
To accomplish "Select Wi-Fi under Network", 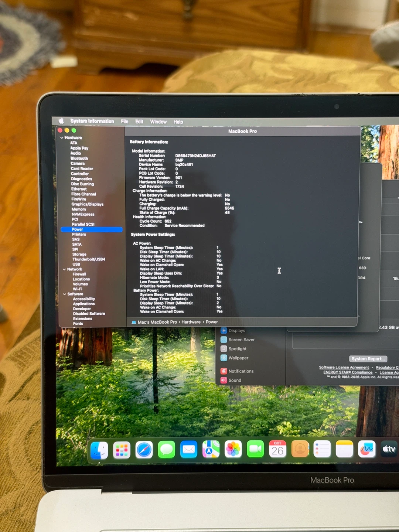I will 78,289.
